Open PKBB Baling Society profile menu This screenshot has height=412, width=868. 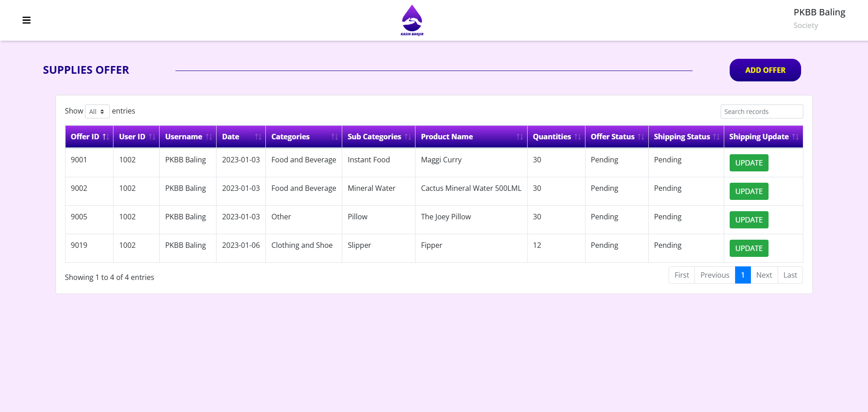click(x=819, y=19)
